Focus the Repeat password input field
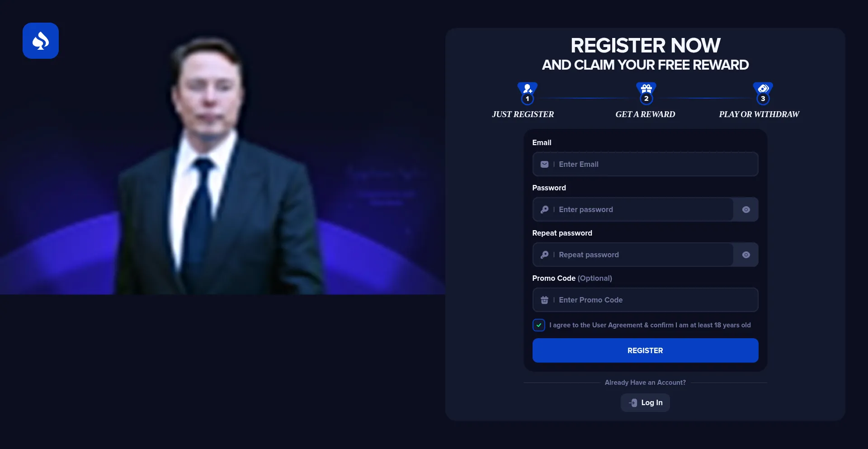Image resolution: width=868 pixels, height=449 pixels. [633, 255]
